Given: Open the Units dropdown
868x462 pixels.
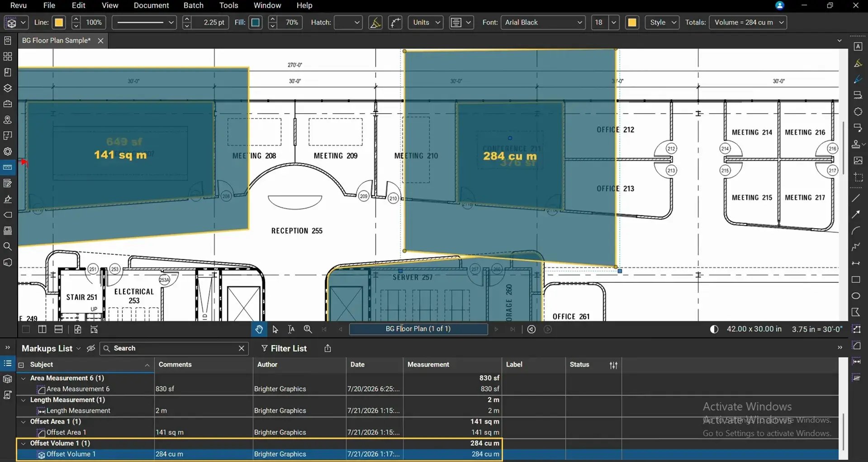Looking at the screenshot, I should (426, 23).
